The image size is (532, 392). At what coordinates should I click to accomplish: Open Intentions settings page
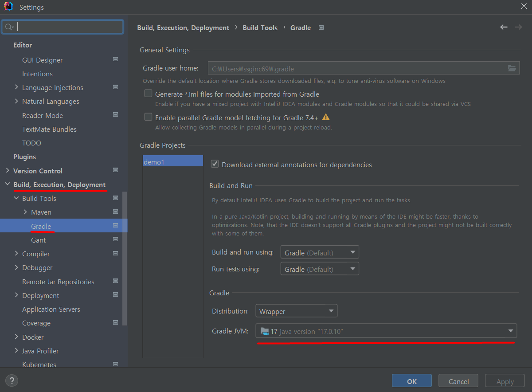[37, 74]
